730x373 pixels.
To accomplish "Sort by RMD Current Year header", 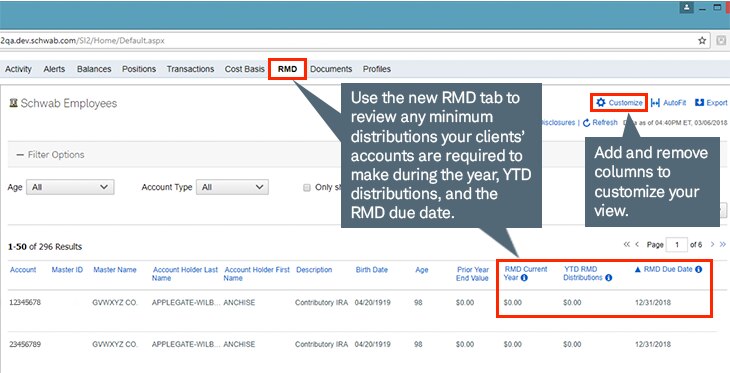I will [x=526, y=273].
